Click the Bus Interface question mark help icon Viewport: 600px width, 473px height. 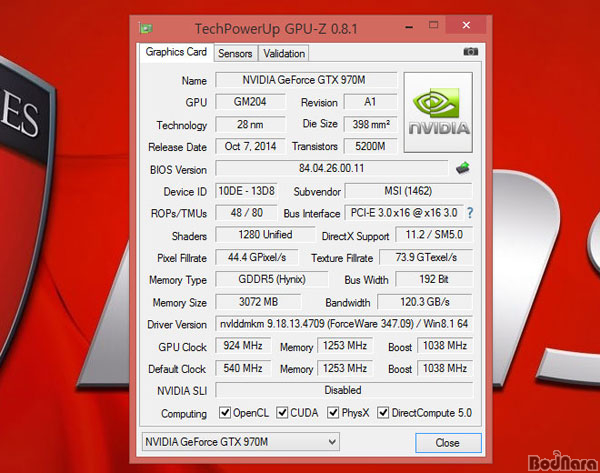point(470,213)
